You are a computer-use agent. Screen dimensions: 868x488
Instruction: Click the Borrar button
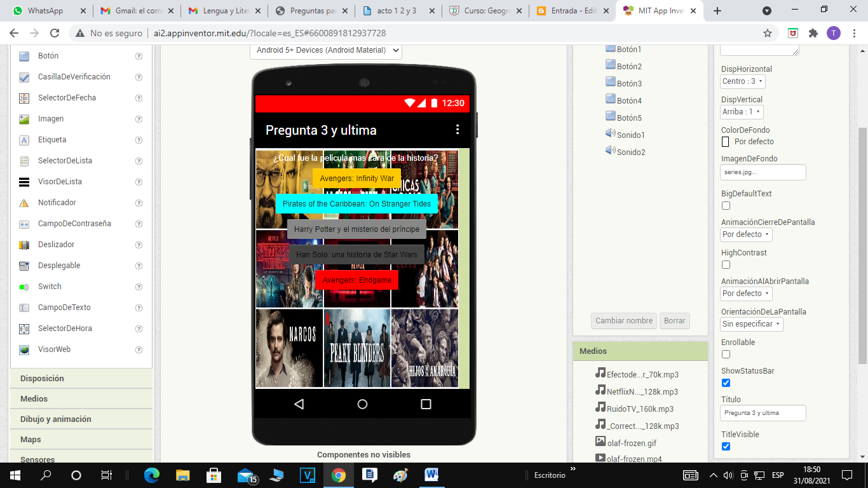[675, 321]
